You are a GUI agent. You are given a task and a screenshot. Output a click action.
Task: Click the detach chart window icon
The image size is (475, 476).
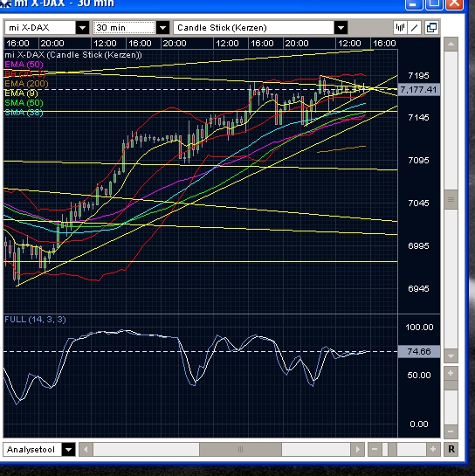[x=431, y=28]
